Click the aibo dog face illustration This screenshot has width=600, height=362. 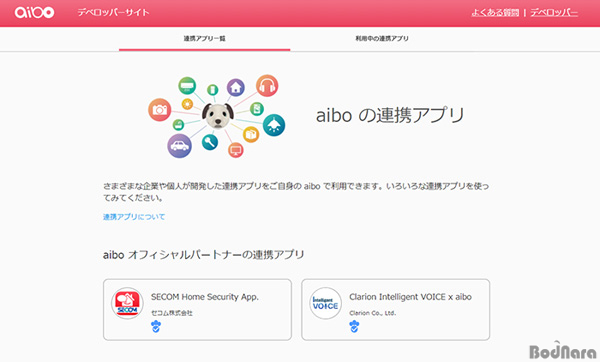(x=218, y=115)
